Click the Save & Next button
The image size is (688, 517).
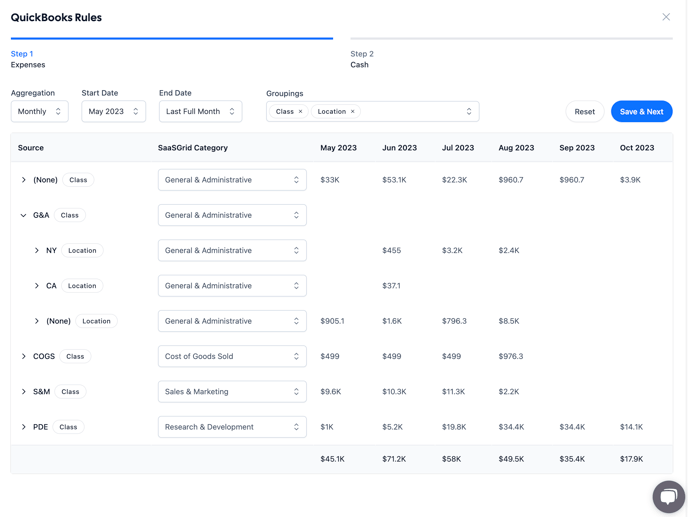tap(641, 112)
